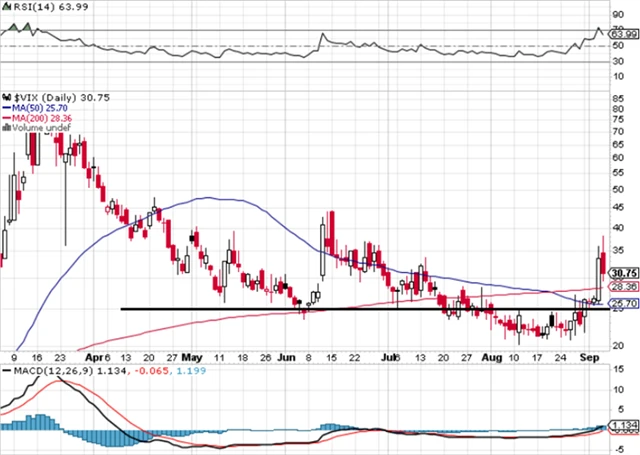Click the 9 date label on the time axis
This screenshot has width=640, height=455.
tap(15, 358)
